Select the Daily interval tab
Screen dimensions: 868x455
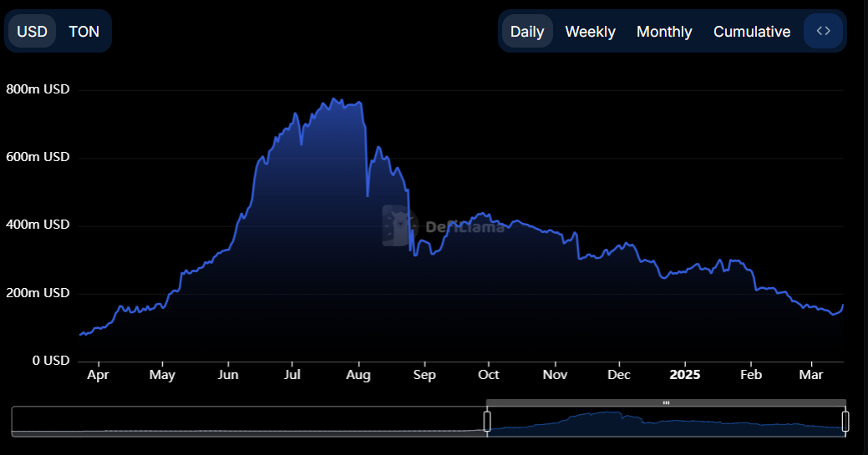click(527, 32)
